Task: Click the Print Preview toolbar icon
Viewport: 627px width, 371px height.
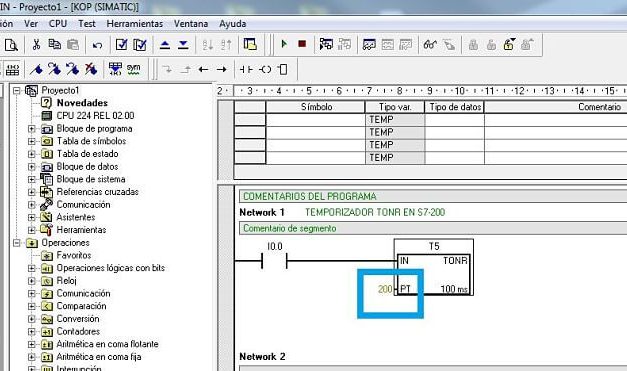Action: pyautogui.click(x=11, y=45)
